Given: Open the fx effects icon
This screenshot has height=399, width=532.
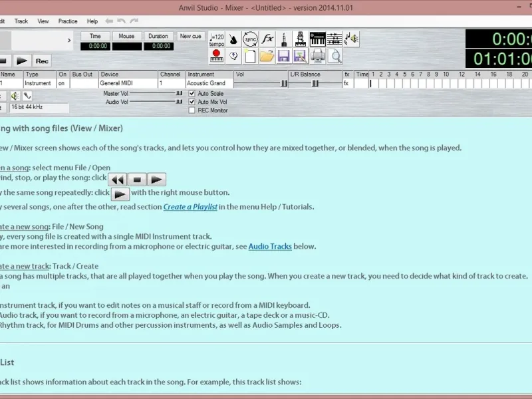Looking at the screenshot, I should coord(267,39).
